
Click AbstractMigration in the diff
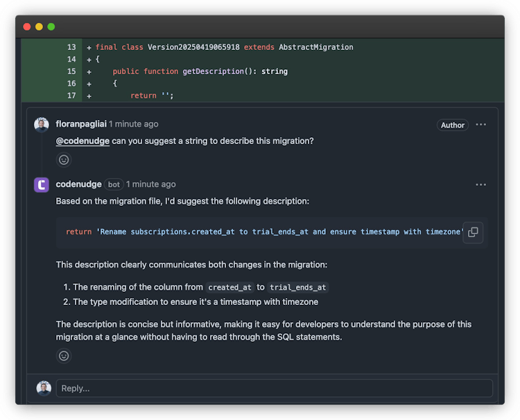315,47
